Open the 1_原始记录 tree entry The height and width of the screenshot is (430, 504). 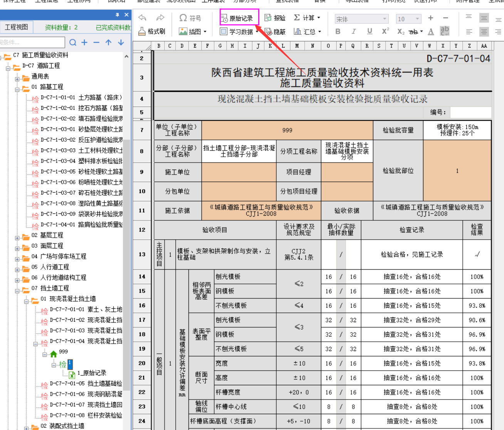point(92,373)
